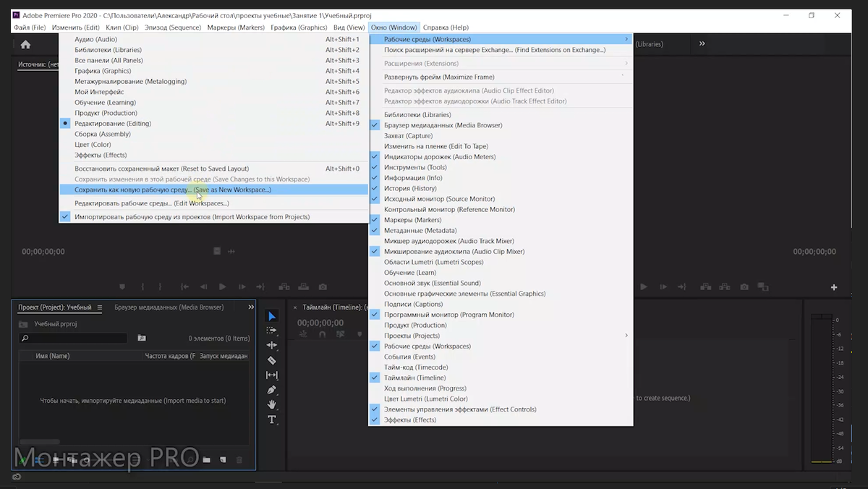The width and height of the screenshot is (868, 489).
Task: Click the New Item icon in Project panel
Action: [223, 460]
